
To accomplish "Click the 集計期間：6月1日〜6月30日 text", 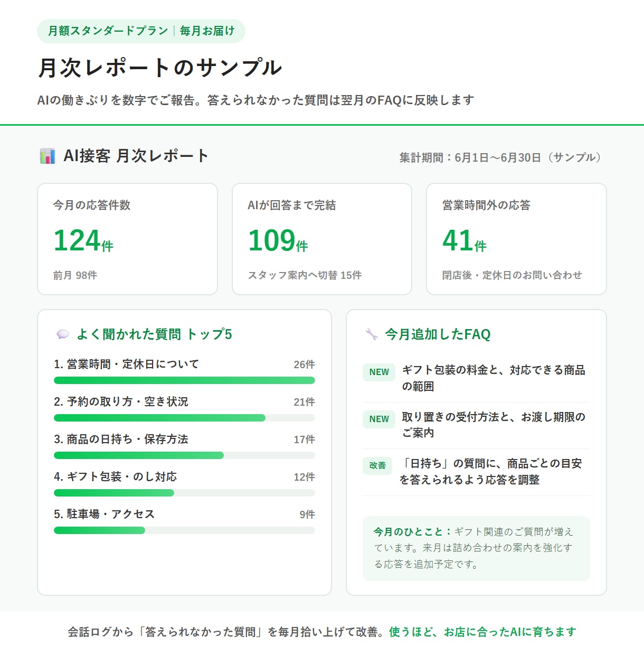I will [x=500, y=157].
